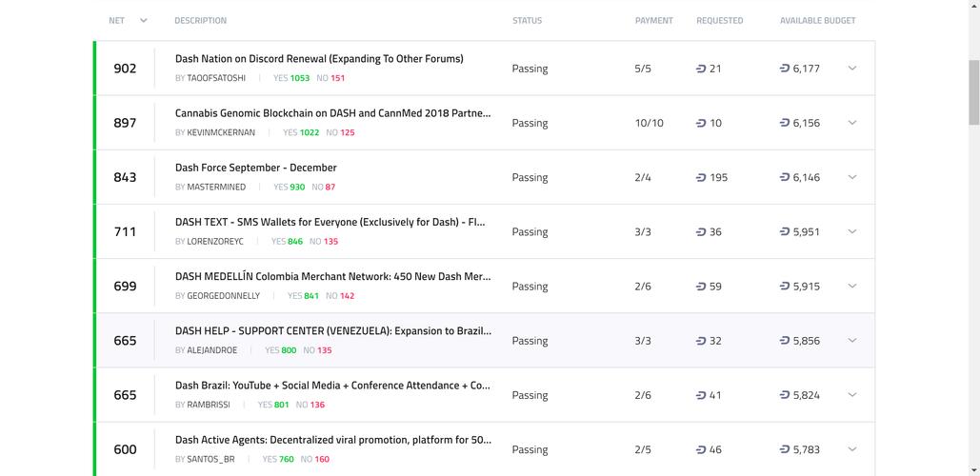The width and height of the screenshot is (980, 476).
Task: Open DASH TEXT SMS Wallets proposal
Action: 330,222
